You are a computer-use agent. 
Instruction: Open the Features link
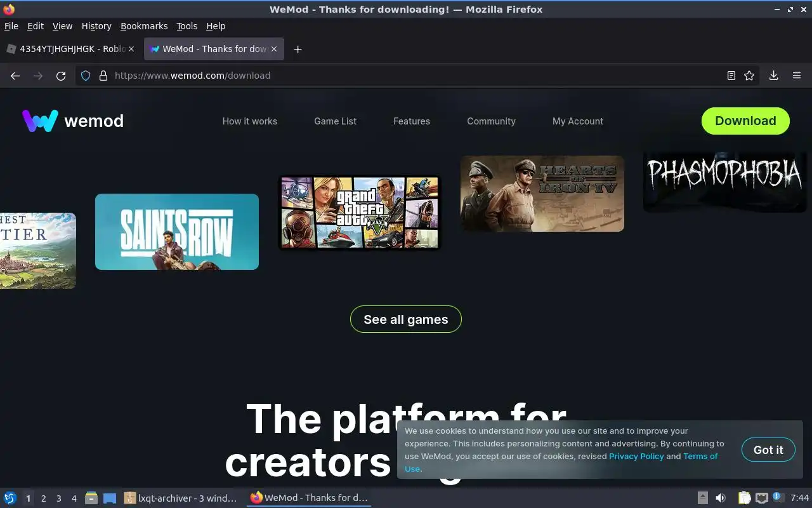click(412, 121)
